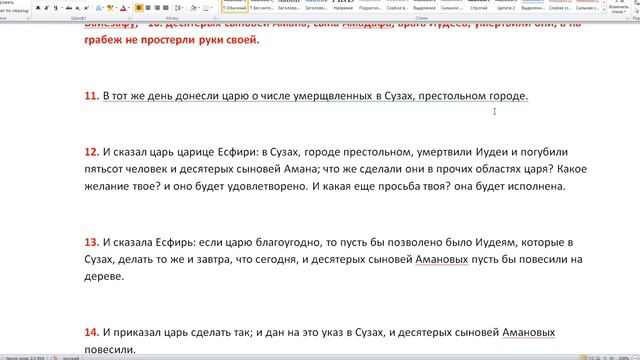Open highlight color dropdown arrow
This screenshot has height=360, width=640.
point(116,8)
